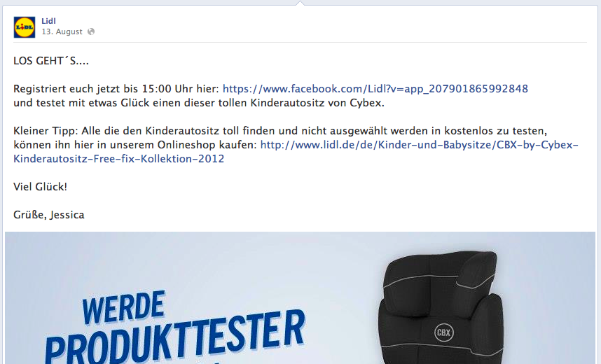The height and width of the screenshot is (364, 601).
Task: Open the facebook.com/Lidl app registration link
Action: pyautogui.click(x=375, y=89)
